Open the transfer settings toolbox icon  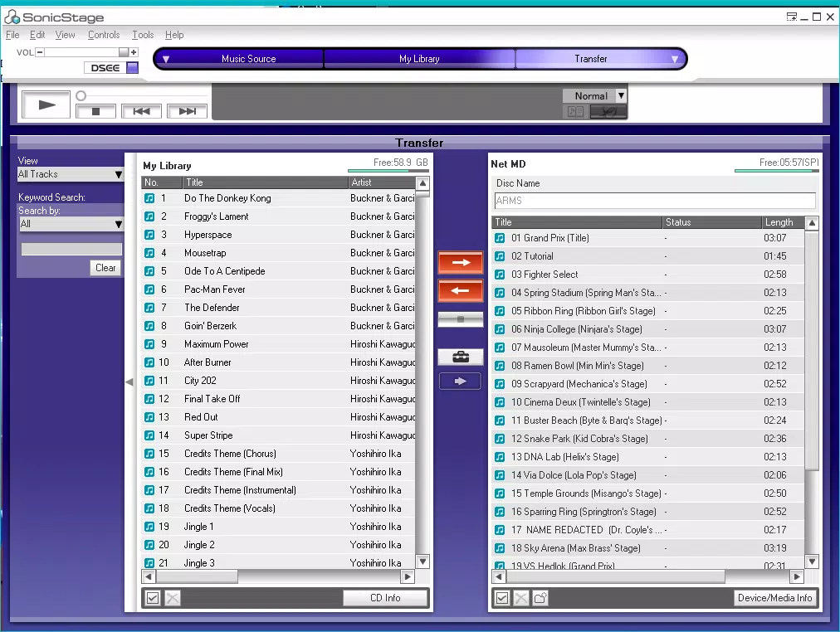tap(460, 357)
